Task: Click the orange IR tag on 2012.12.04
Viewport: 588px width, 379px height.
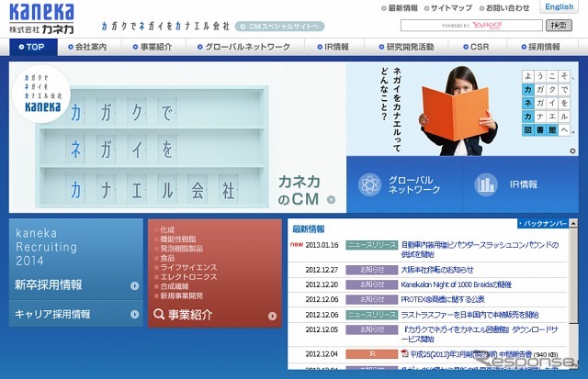Action: (x=371, y=354)
